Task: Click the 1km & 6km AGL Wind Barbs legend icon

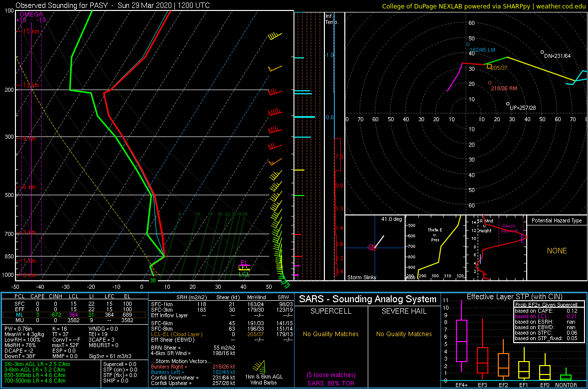Action: coord(259,366)
